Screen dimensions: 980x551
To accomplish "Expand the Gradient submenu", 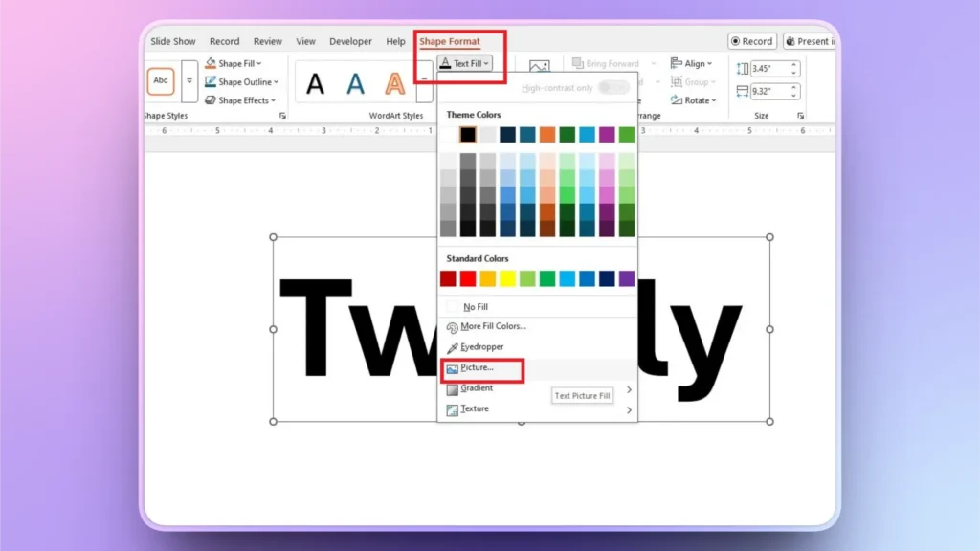I will 475,388.
